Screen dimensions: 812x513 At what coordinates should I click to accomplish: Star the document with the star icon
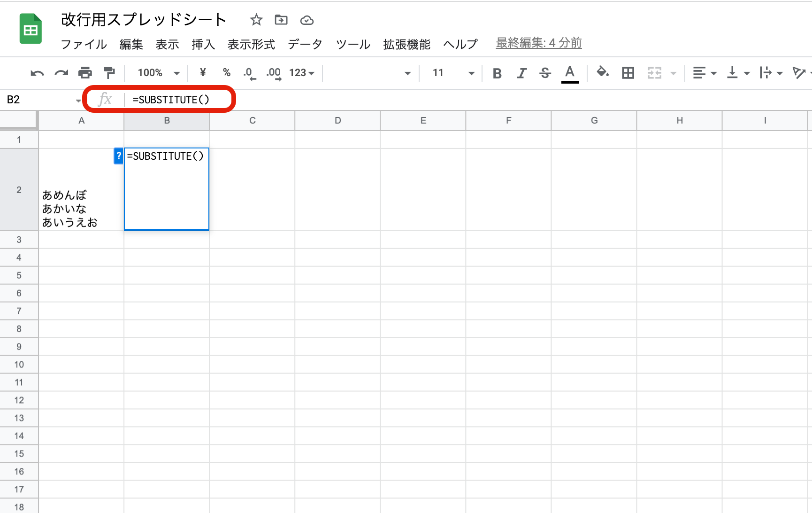[x=256, y=20]
